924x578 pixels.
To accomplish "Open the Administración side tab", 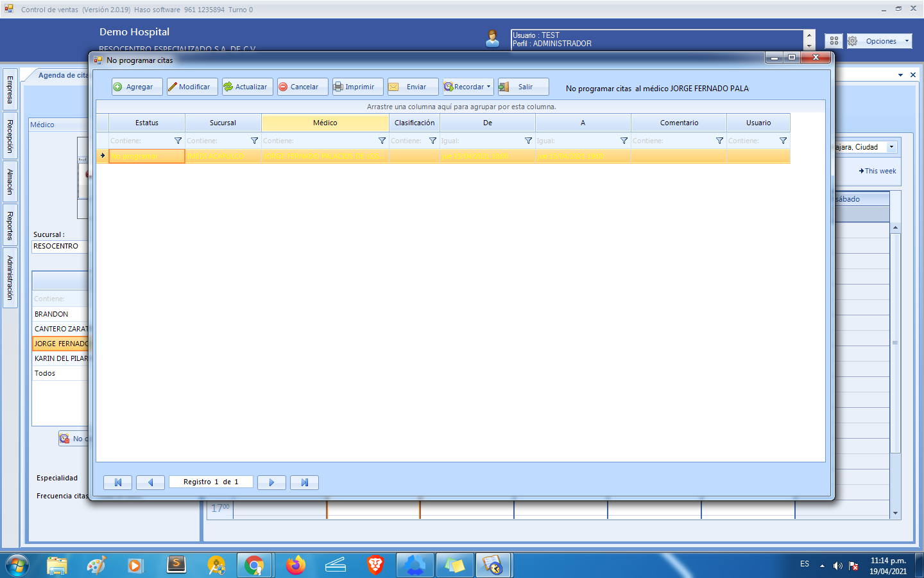I will point(10,278).
